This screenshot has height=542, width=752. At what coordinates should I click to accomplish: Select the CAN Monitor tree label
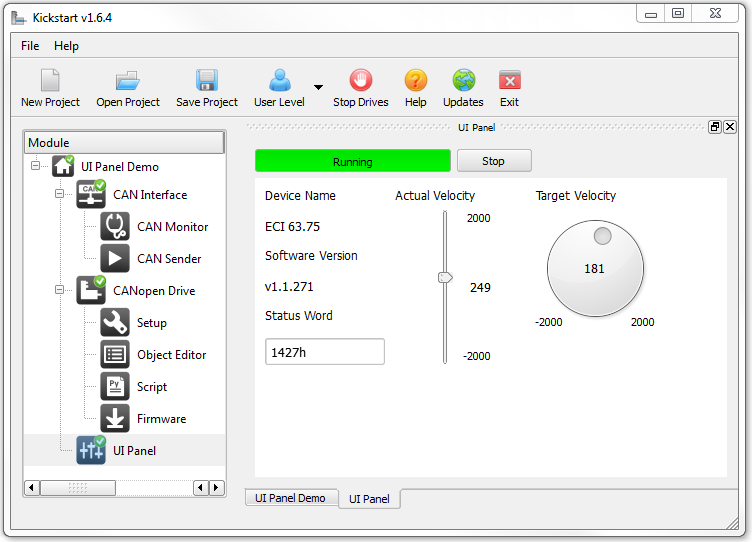[x=173, y=227]
